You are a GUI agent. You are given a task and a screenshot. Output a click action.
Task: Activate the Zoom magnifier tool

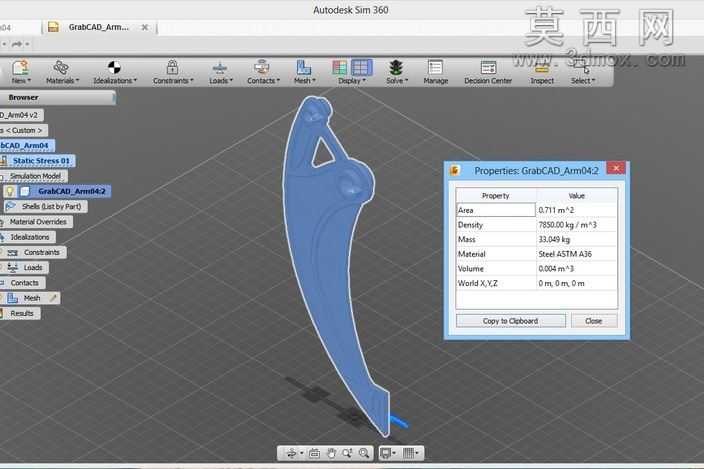point(348,453)
